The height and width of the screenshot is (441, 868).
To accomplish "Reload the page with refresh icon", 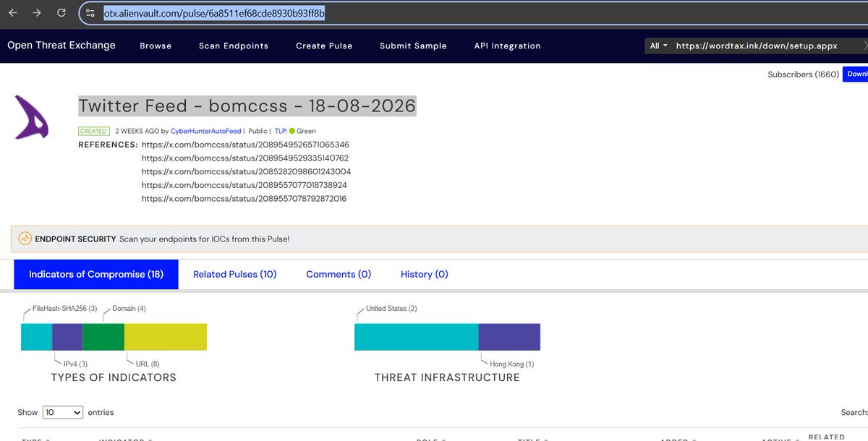I will (x=61, y=13).
